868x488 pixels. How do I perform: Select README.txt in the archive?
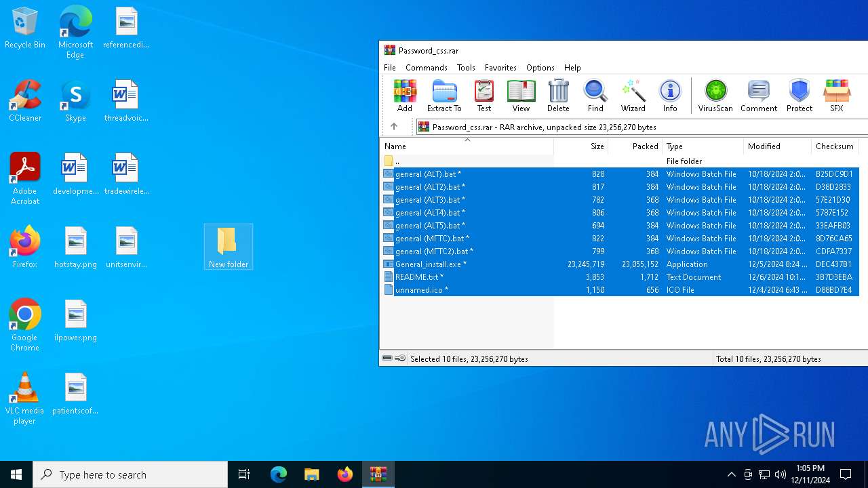pyautogui.click(x=620, y=277)
